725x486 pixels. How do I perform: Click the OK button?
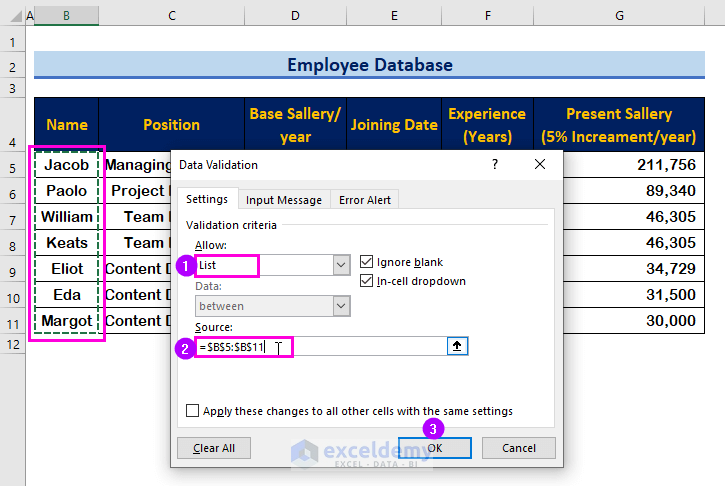coord(435,448)
